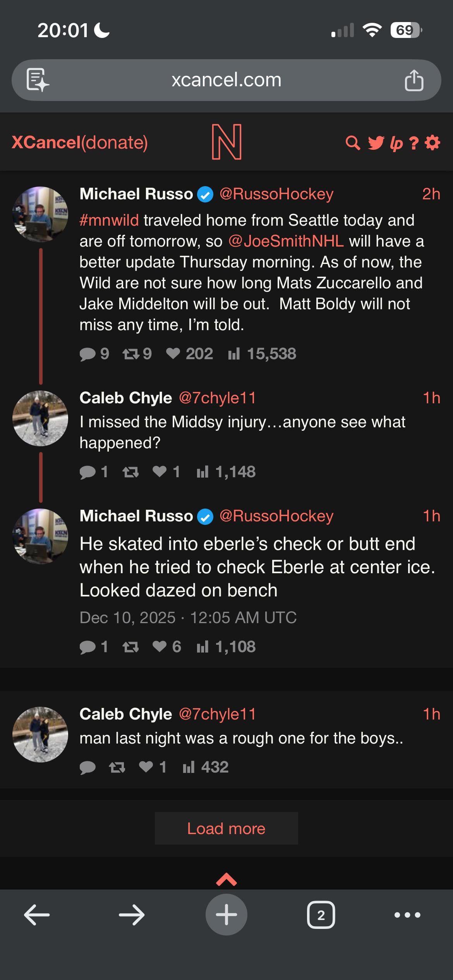
Task: Open the browser tabs switcher showing 2
Action: coord(321,915)
